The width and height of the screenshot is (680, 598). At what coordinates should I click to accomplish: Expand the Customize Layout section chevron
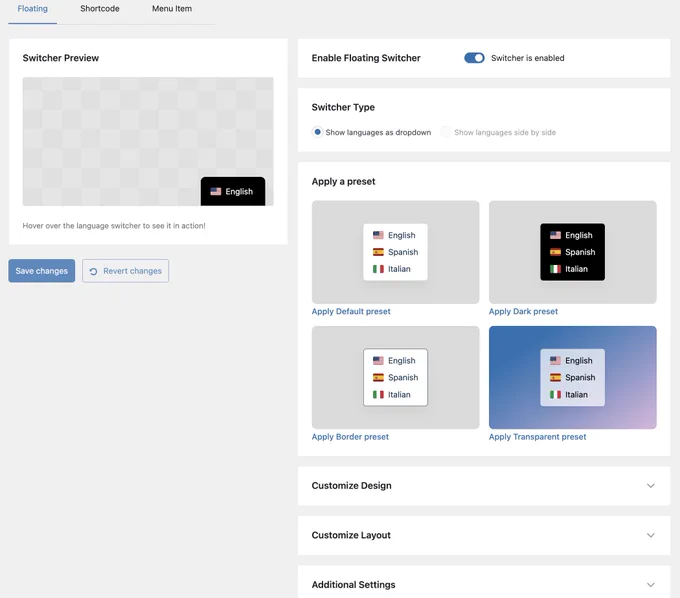point(651,535)
